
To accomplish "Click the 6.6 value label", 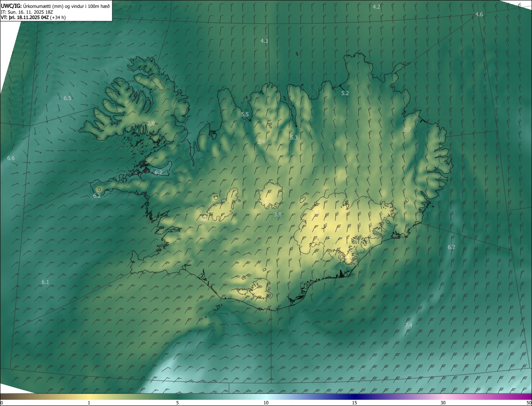I will pyautogui.click(x=11, y=158).
